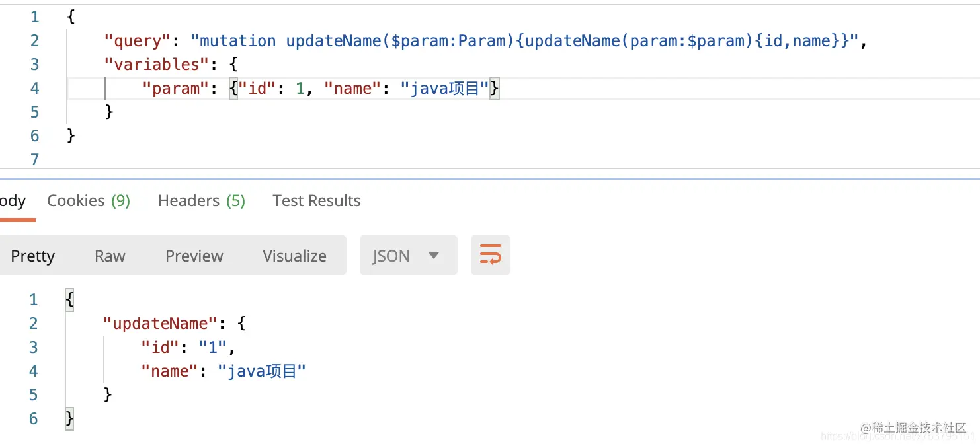Switch to the Test Results tab
Image resolution: width=980 pixels, height=448 pixels.
pyautogui.click(x=317, y=201)
